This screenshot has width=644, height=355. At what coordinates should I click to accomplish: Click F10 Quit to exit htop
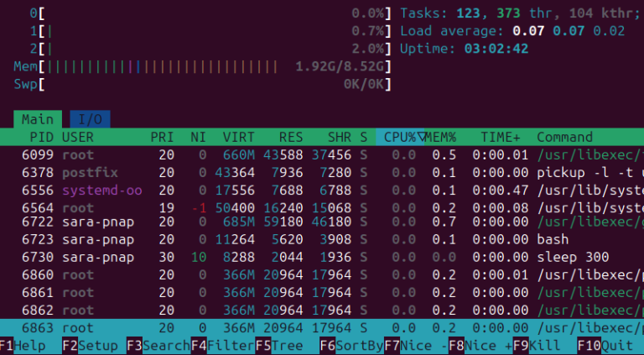604,345
